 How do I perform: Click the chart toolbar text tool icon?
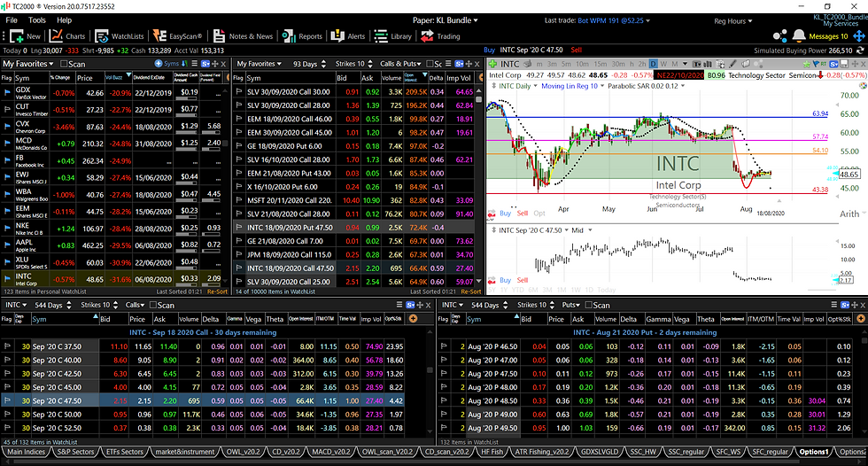697,64
